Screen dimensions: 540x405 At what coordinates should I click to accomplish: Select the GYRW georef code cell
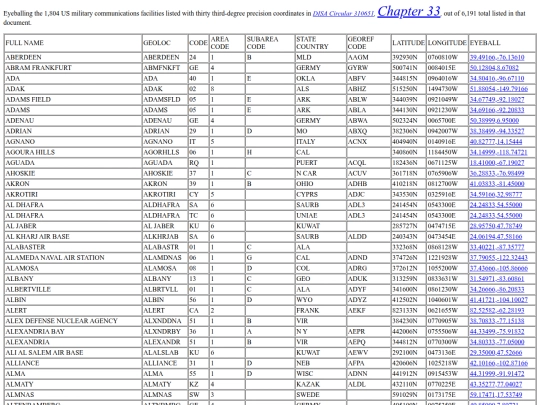click(369, 68)
